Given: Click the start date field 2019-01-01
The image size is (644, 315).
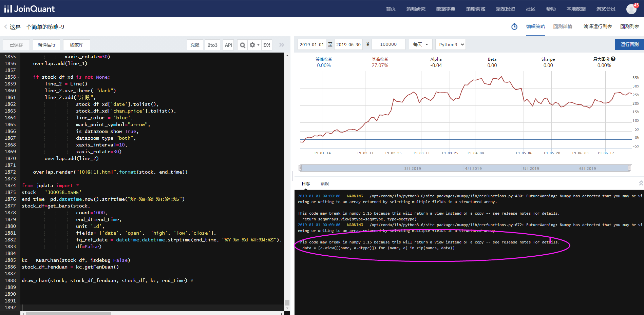Looking at the screenshot, I should pos(312,44).
